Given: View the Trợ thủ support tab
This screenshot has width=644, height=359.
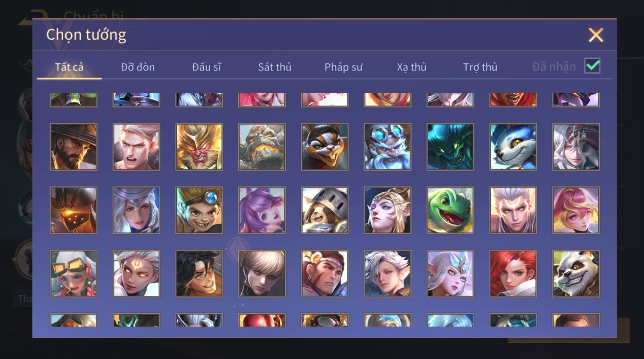Looking at the screenshot, I should (480, 67).
